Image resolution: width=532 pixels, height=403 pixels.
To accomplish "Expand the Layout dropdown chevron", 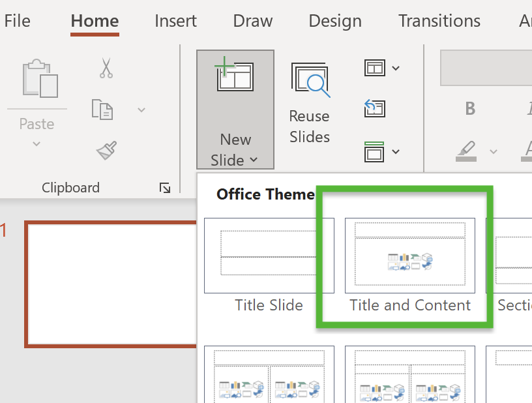I will [x=396, y=68].
